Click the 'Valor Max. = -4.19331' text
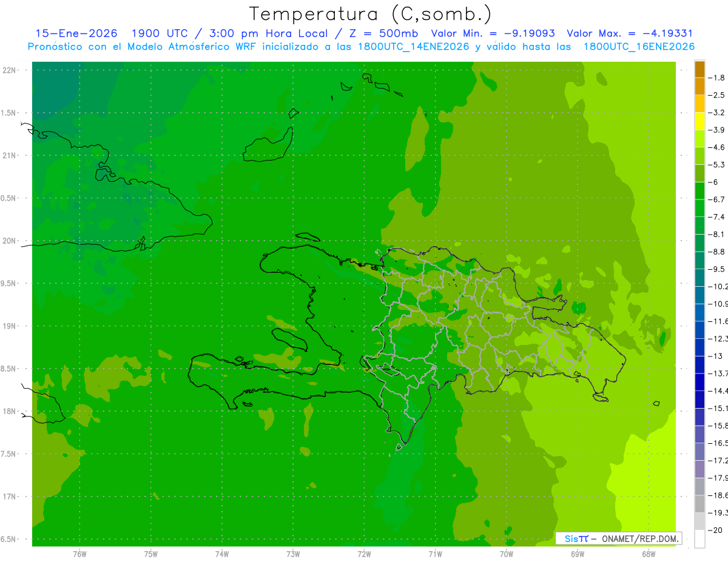The height and width of the screenshot is (562, 728). click(630, 33)
